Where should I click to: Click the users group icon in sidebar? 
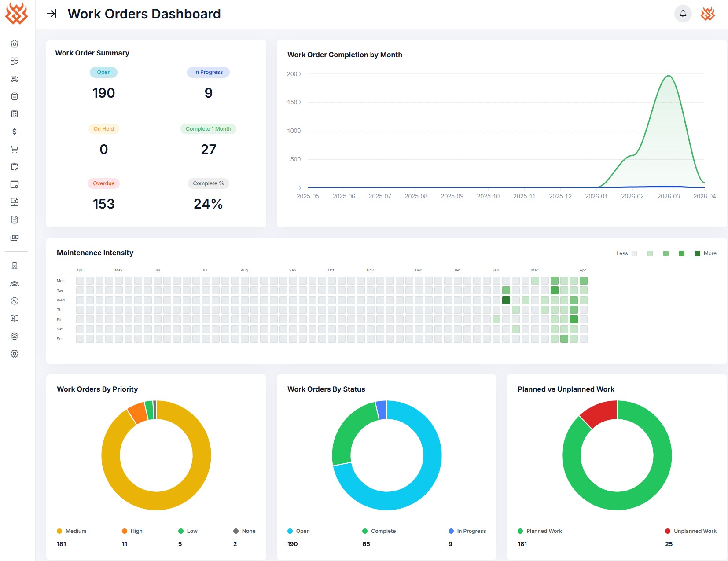(x=15, y=283)
